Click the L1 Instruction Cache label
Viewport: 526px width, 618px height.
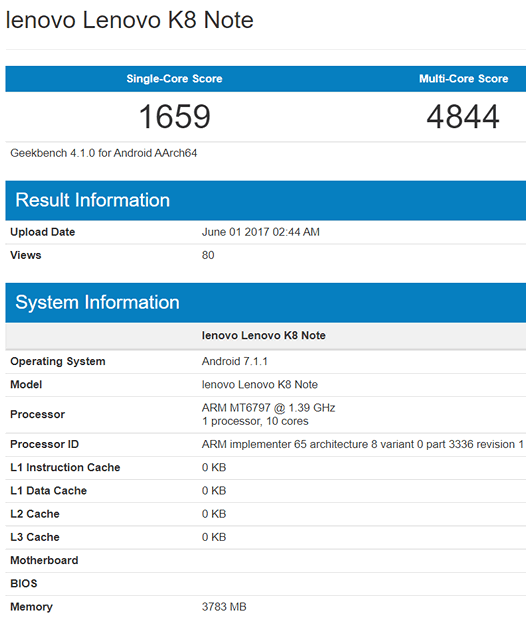pos(65,467)
